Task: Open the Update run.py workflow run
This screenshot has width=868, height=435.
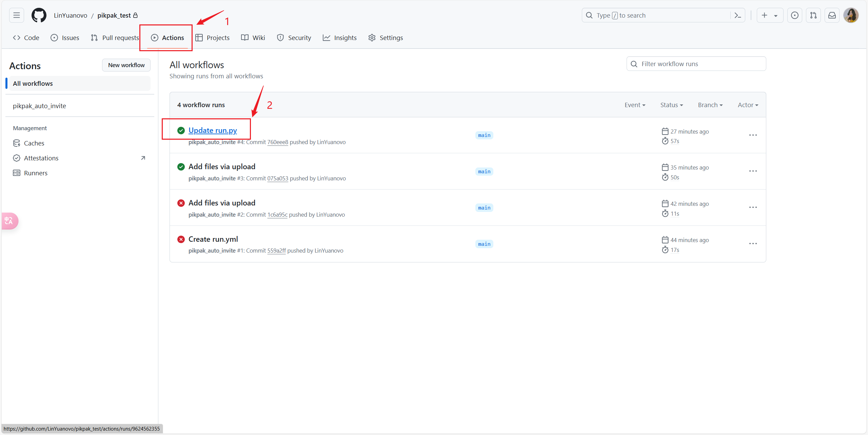Action: pos(213,130)
